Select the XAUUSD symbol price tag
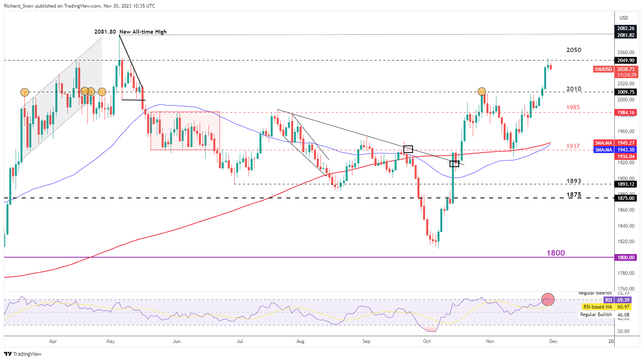Image resolution: width=644 pixels, height=361 pixels. pyautogui.click(x=603, y=69)
